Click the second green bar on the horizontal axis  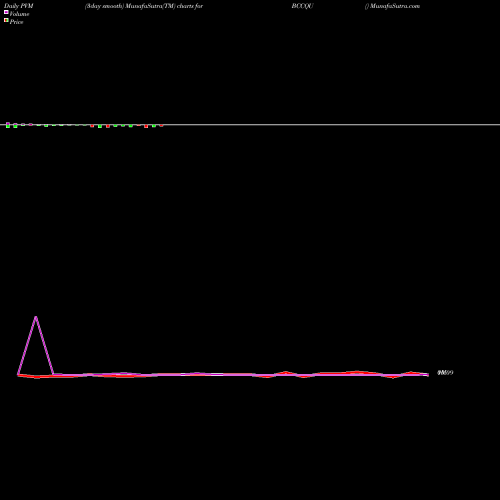click(x=15, y=126)
